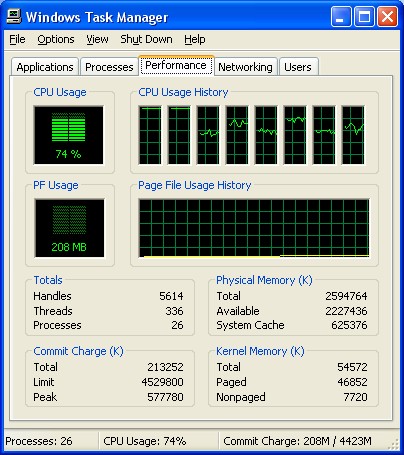Image resolution: width=404 pixels, height=455 pixels.
Task: Switch to the Processes tab
Action: (109, 67)
